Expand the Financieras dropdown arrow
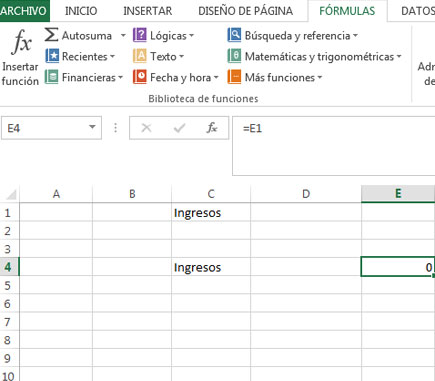This screenshot has width=435, height=381. click(x=120, y=78)
